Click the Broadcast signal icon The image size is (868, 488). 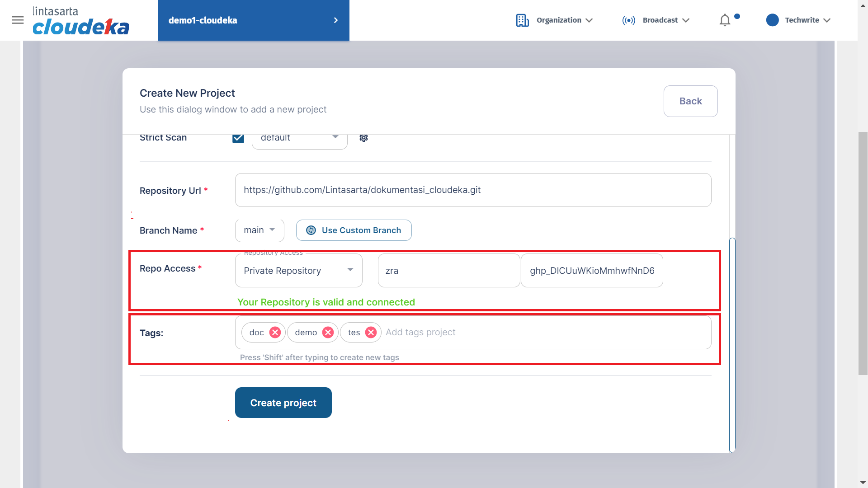click(628, 20)
